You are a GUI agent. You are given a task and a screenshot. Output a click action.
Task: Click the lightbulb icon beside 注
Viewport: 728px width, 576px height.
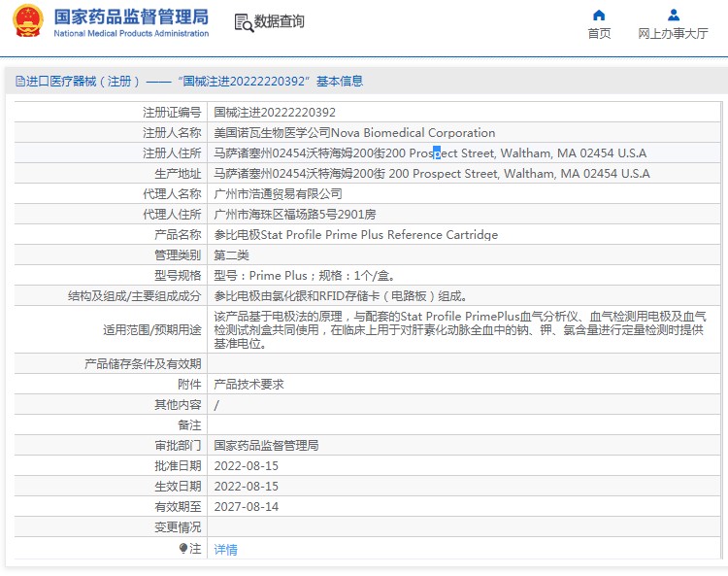click(183, 549)
